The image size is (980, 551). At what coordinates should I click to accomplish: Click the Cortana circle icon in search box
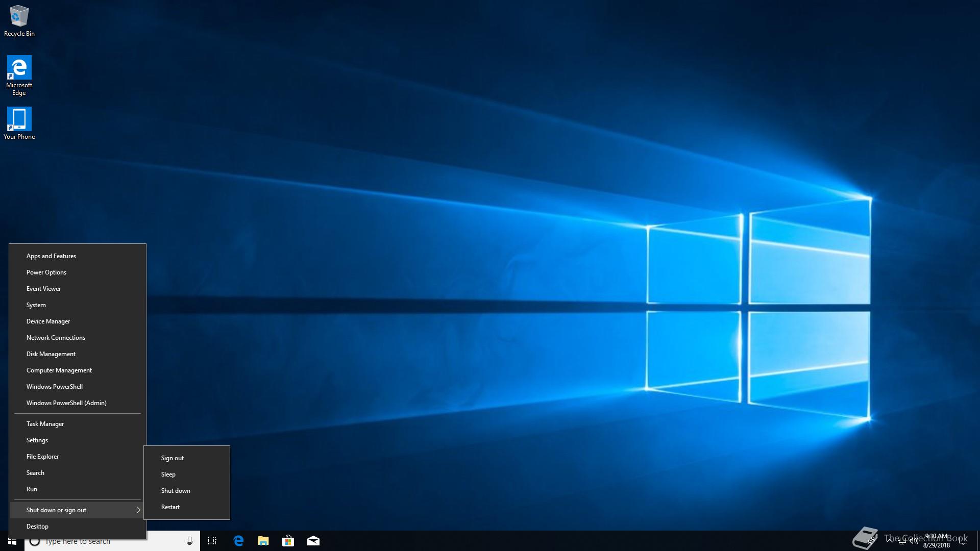[x=35, y=541]
